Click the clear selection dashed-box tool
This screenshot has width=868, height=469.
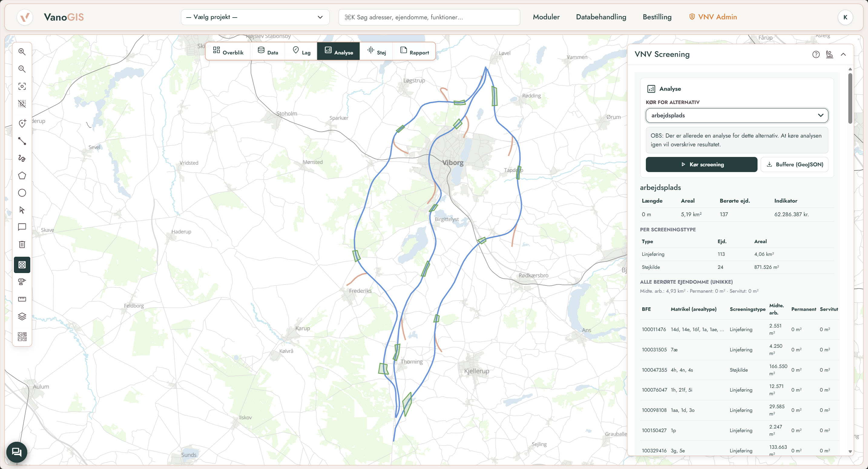[22, 103]
